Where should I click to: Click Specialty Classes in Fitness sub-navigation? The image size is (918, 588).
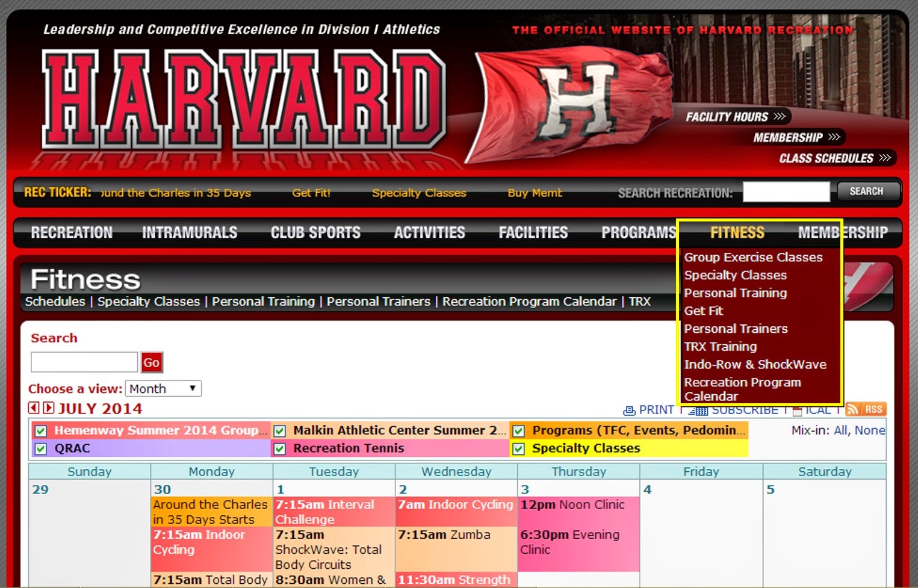point(149,302)
